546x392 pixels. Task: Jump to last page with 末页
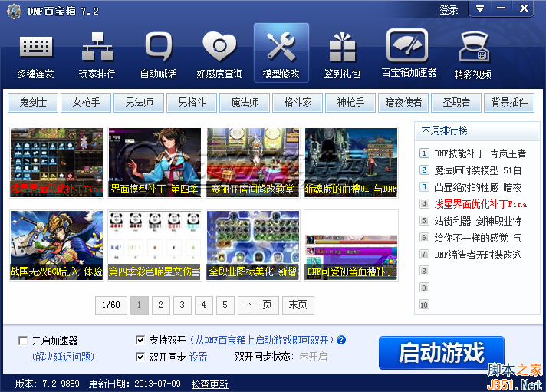[298, 305]
